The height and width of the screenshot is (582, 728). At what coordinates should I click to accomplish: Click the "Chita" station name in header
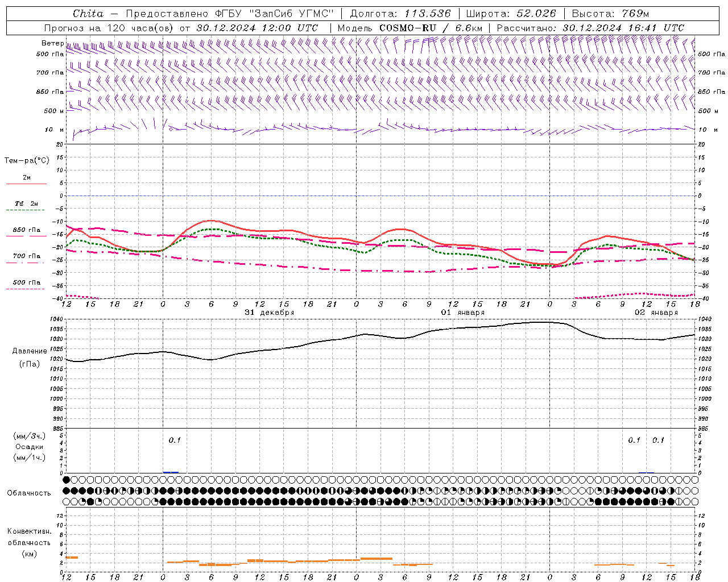point(88,14)
